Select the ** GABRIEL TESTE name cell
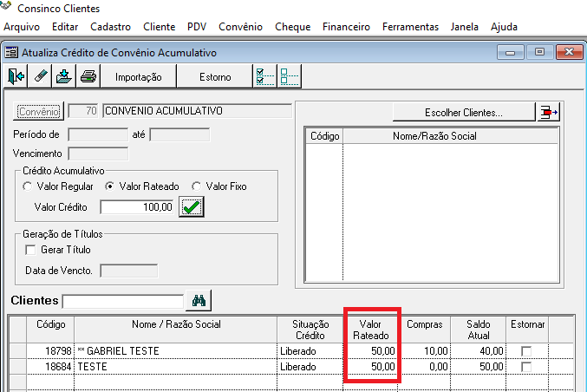Screen dimensions: 587x392 click(x=176, y=351)
